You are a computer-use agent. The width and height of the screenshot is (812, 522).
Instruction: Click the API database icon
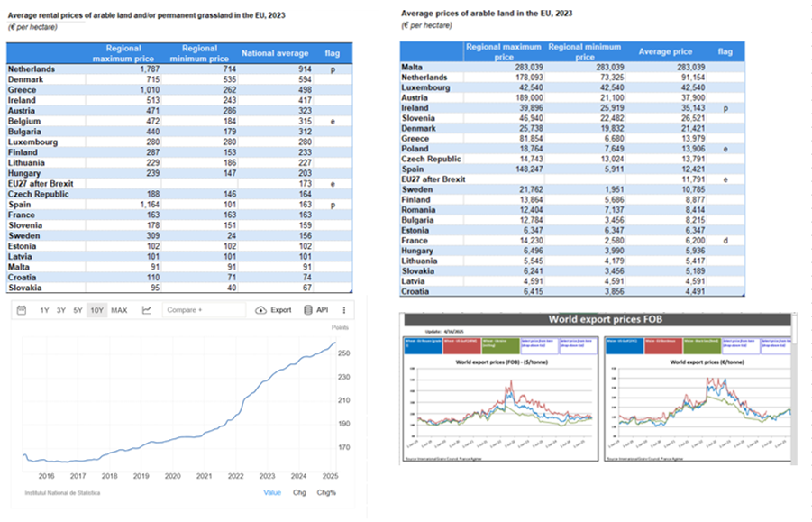coord(309,310)
